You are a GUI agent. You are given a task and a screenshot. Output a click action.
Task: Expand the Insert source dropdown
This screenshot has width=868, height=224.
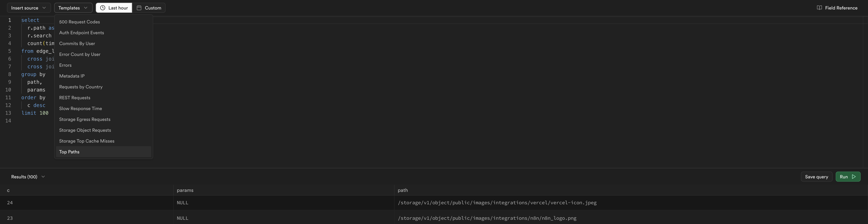[29, 8]
